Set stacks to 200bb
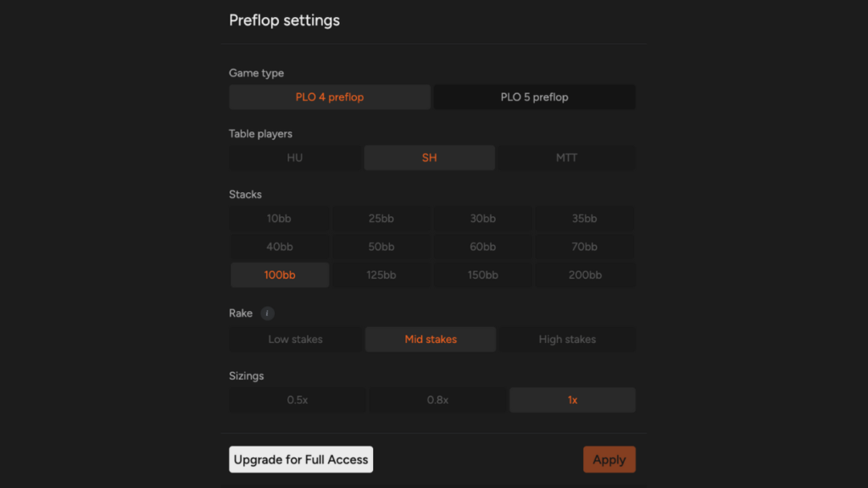 coord(585,275)
